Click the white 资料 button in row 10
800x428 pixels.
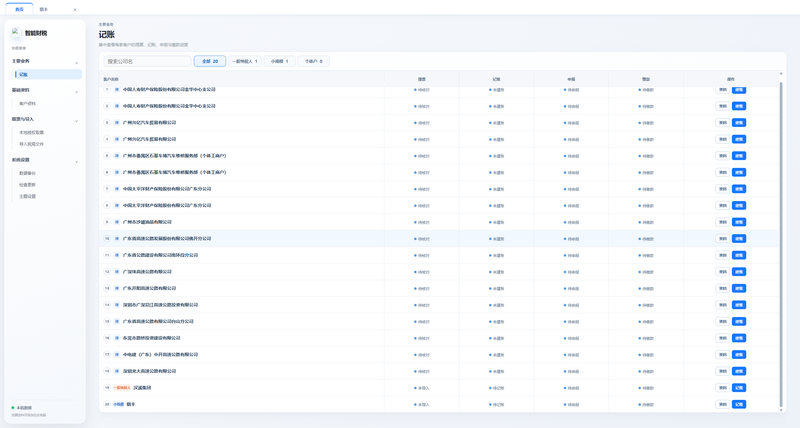pos(722,238)
